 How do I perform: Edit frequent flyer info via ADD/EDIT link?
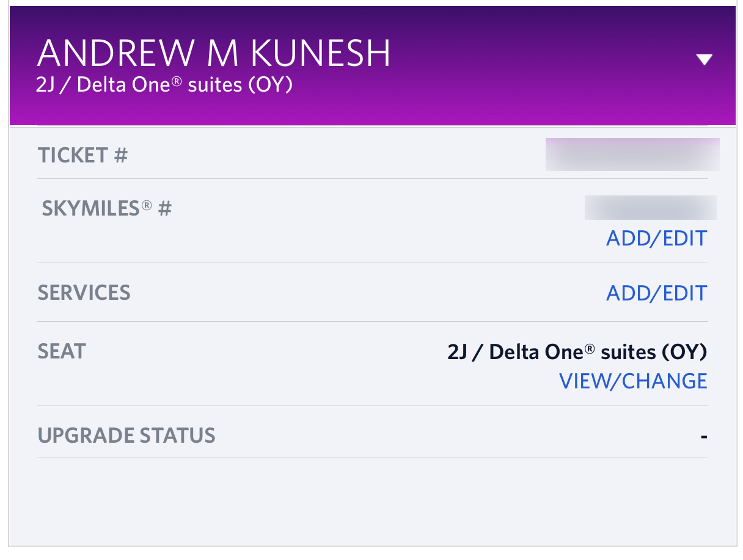[x=656, y=238]
